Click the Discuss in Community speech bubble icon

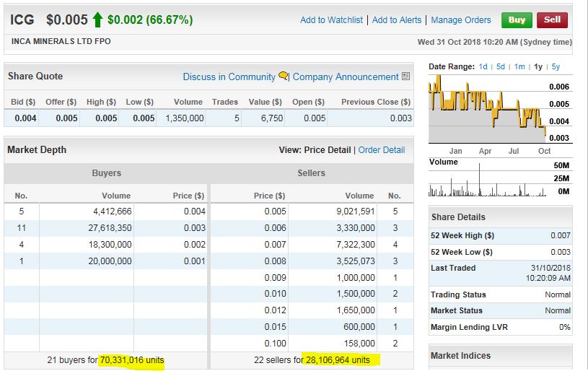(x=283, y=77)
